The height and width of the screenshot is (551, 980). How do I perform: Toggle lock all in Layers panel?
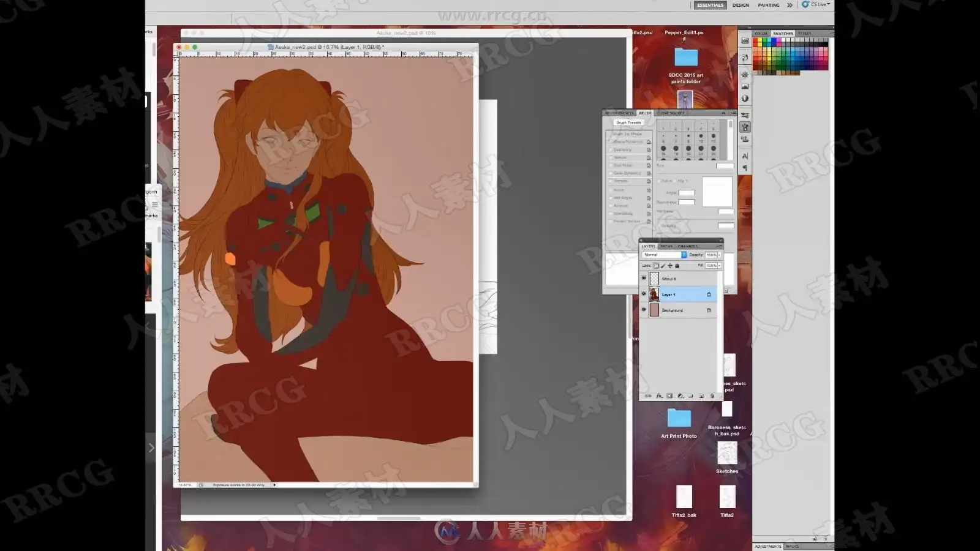pyautogui.click(x=677, y=266)
